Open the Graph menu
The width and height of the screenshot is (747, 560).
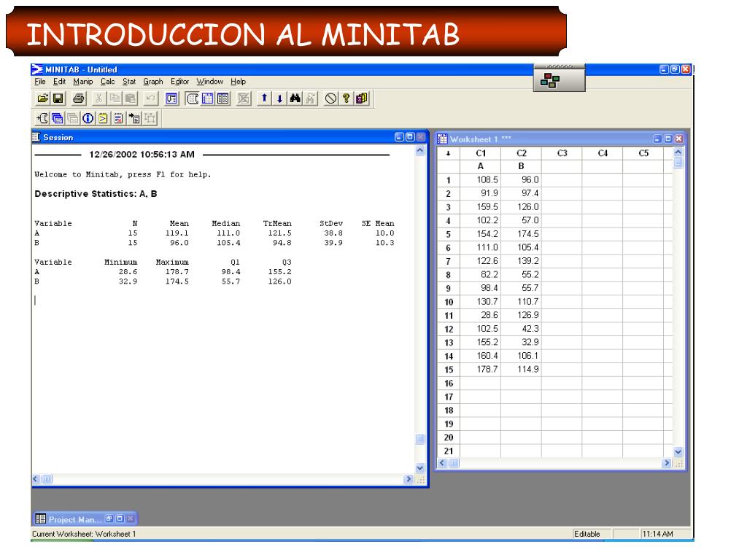click(x=153, y=82)
